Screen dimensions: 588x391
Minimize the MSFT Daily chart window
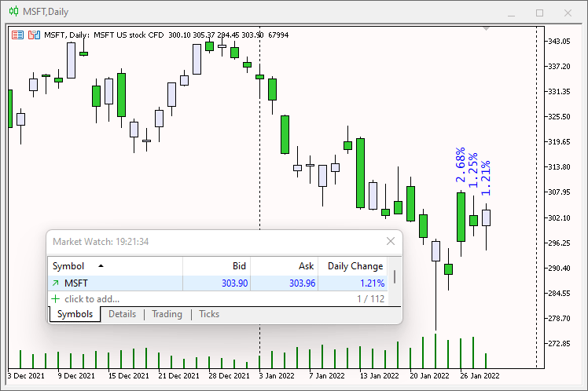[x=511, y=13]
